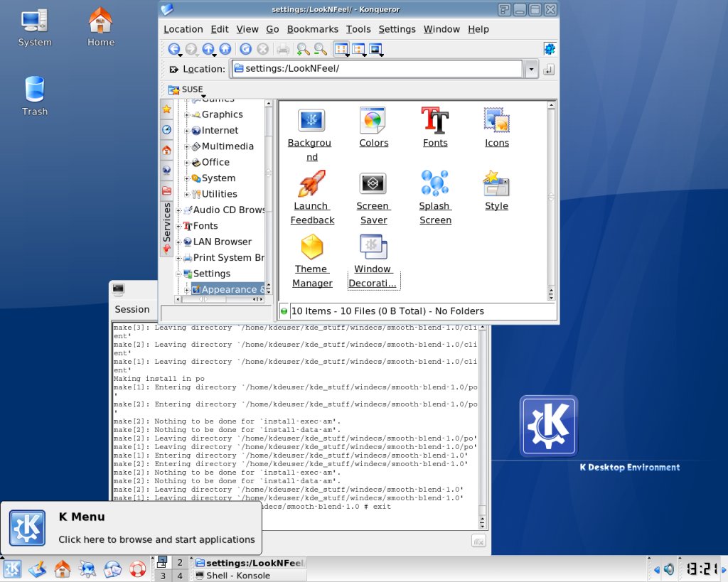Open the Launch Feedback rocket icon

click(311, 198)
